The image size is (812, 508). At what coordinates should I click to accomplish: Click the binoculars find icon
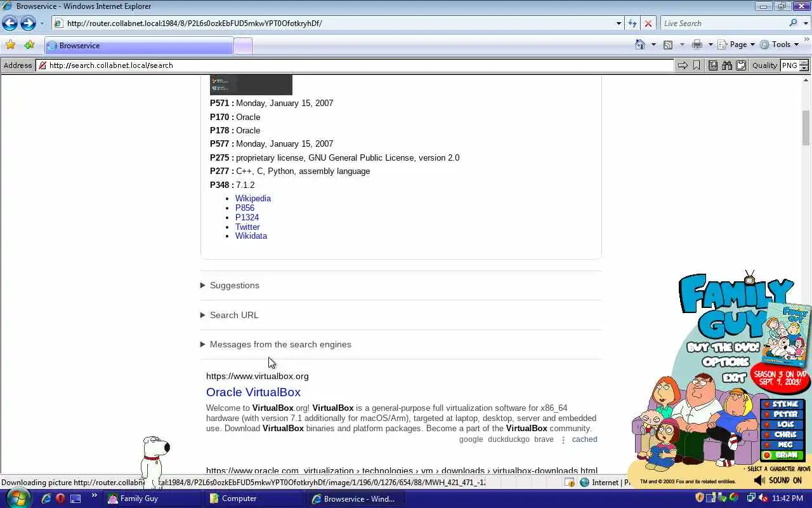tap(727, 65)
